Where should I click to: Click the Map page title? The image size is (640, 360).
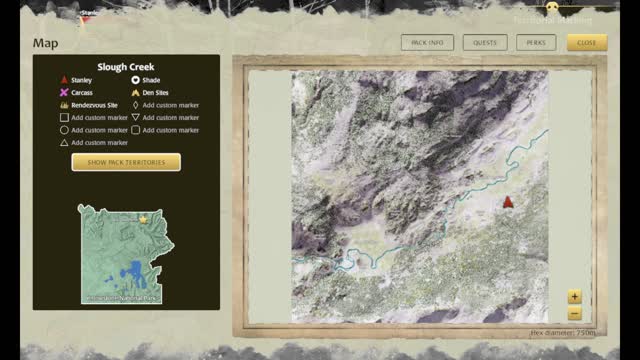pos(45,43)
